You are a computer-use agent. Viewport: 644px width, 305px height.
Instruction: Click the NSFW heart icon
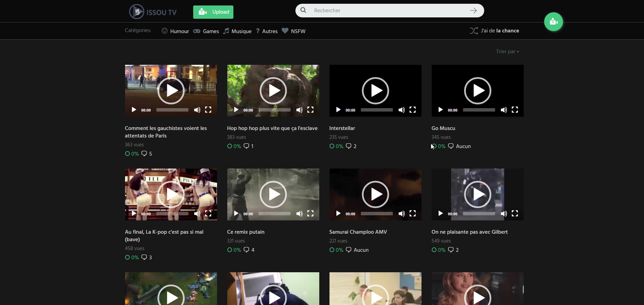285,31
